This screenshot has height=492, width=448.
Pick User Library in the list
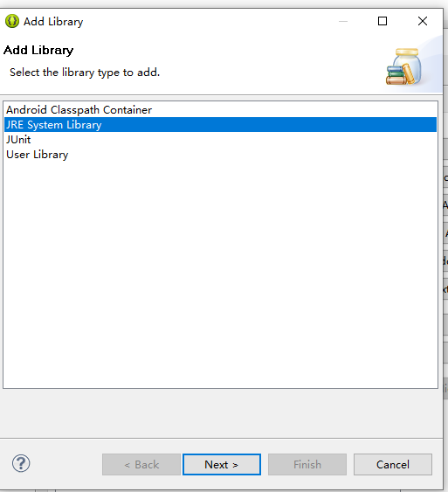220,155
